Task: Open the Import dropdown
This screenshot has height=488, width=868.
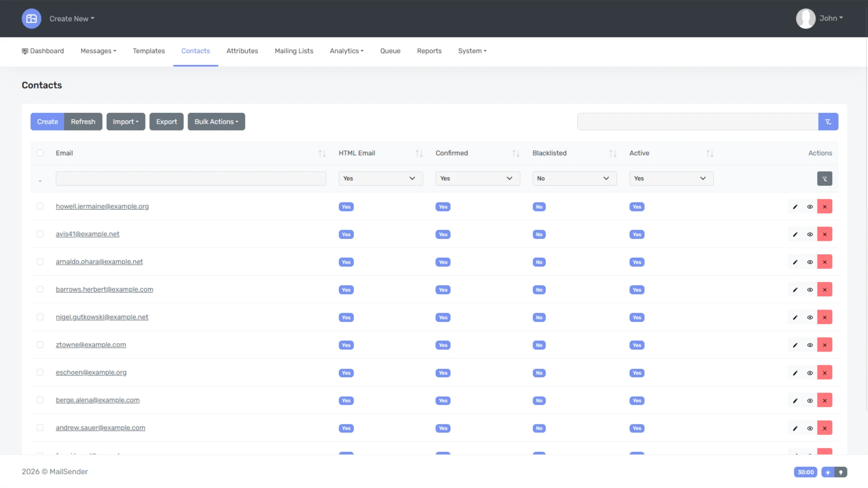Action: pos(126,122)
